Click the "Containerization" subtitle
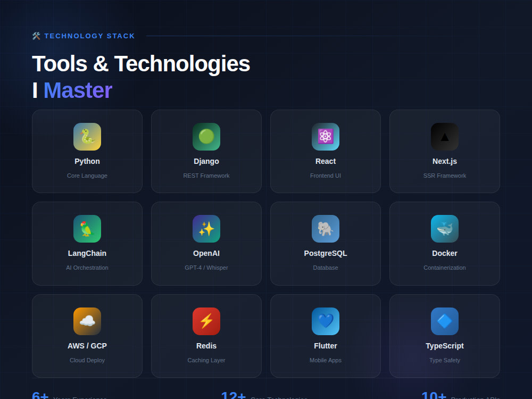Viewport: 532px width, 399px height. (x=444, y=268)
